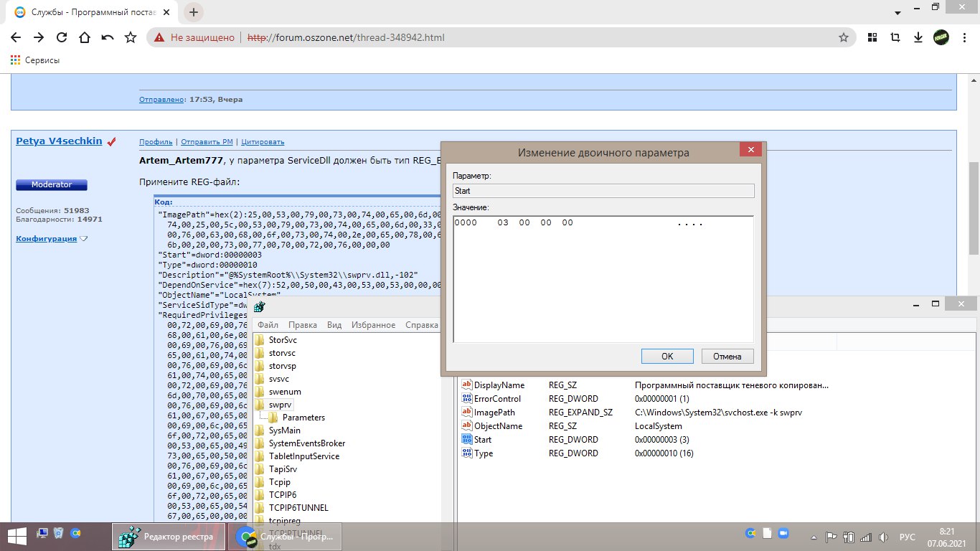The height and width of the screenshot is (551, 980).
Task: Open the tab search dropdown arrow
Action: [897, 13]
